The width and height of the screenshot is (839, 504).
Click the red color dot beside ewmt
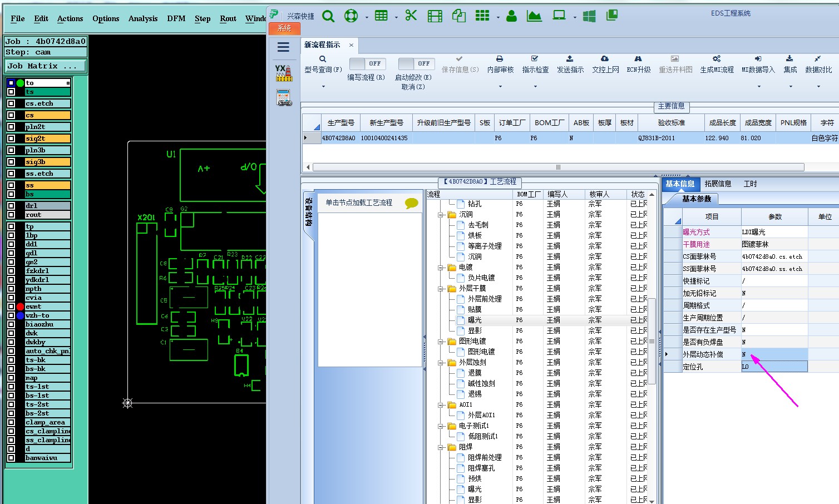click(x=21, y=307)
